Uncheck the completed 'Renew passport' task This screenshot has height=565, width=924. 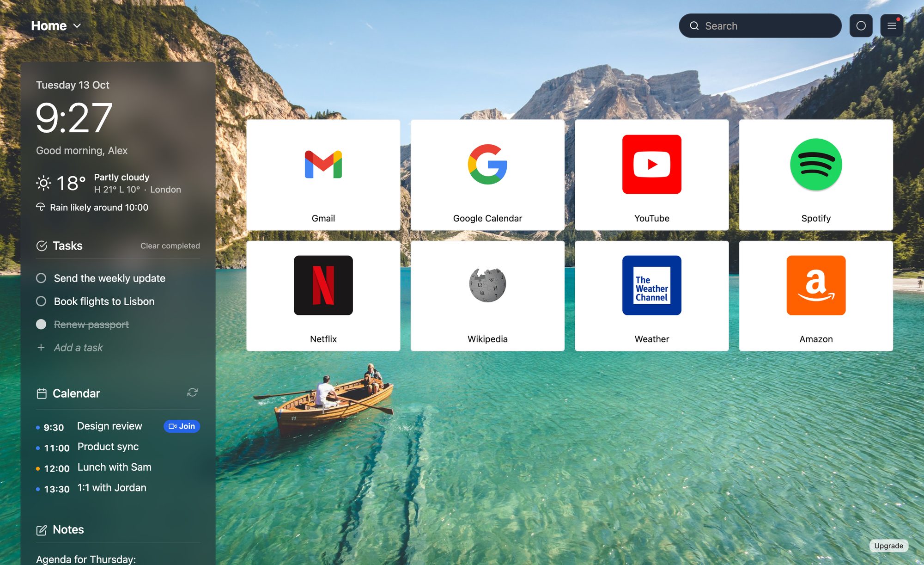tap(41, 324)
